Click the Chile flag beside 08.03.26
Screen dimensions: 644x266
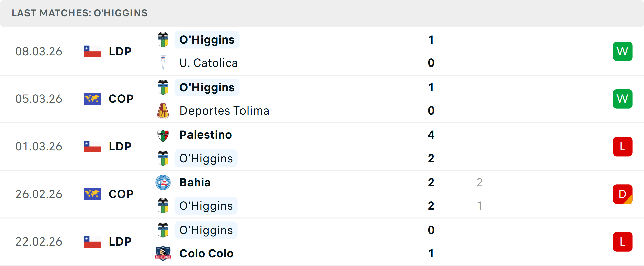pyautogui.click(x=92, y=51)
